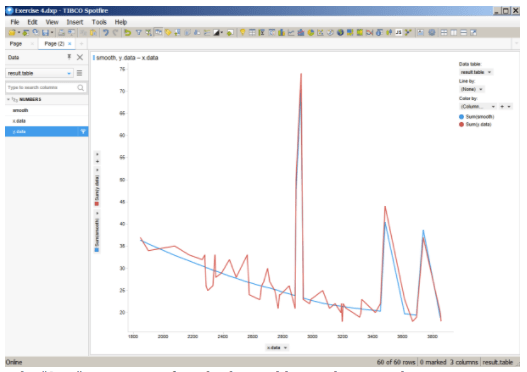Click the bar chart visualization icon
The image size is (527, 372).
coord(281,33)
